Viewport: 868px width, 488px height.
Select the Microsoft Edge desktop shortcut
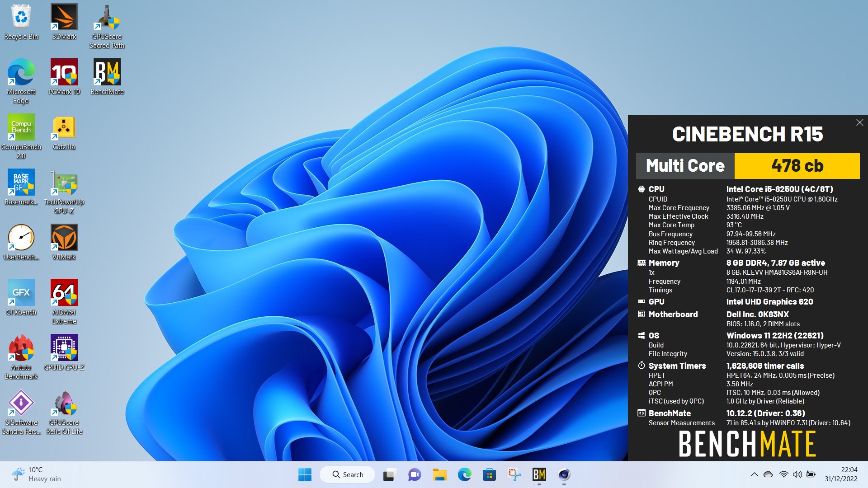point(21,82)
